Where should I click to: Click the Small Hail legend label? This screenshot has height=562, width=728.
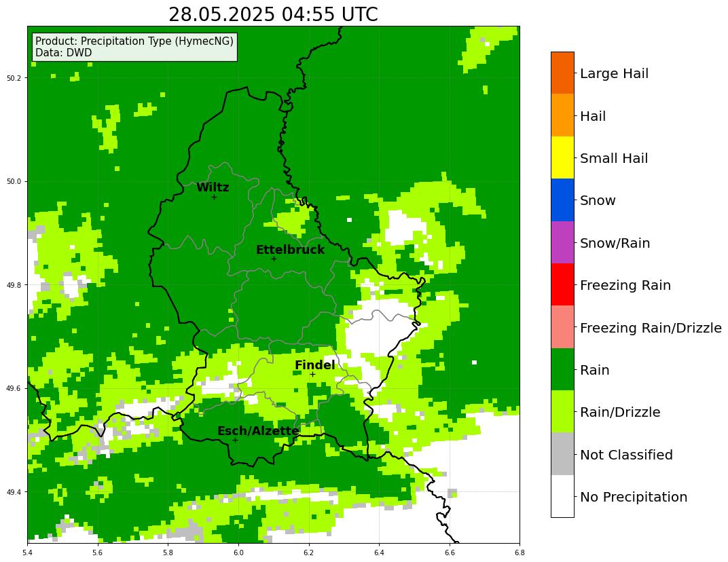tap(614, 158)
